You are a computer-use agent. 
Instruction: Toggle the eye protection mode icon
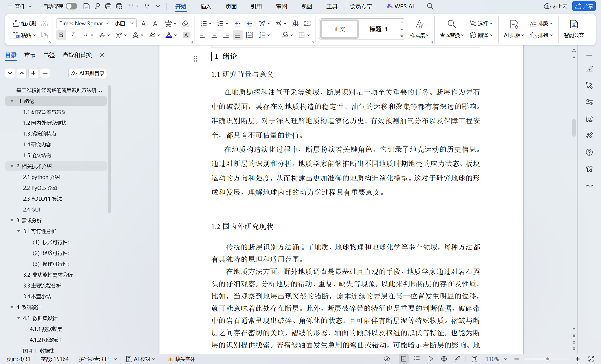387,359
